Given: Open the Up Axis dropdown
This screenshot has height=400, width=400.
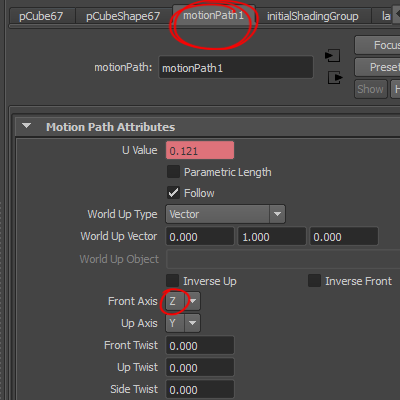Looking at the screenshot, I should point(183,323).
